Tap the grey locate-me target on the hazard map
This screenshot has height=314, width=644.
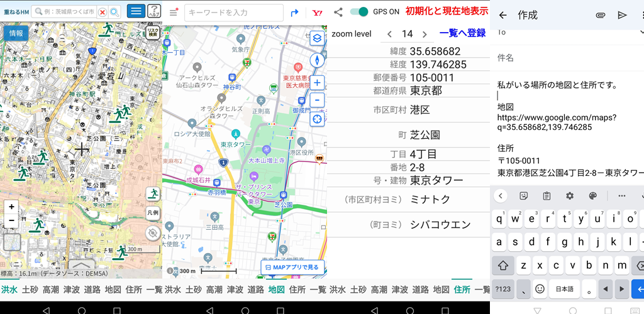(153, 233)
